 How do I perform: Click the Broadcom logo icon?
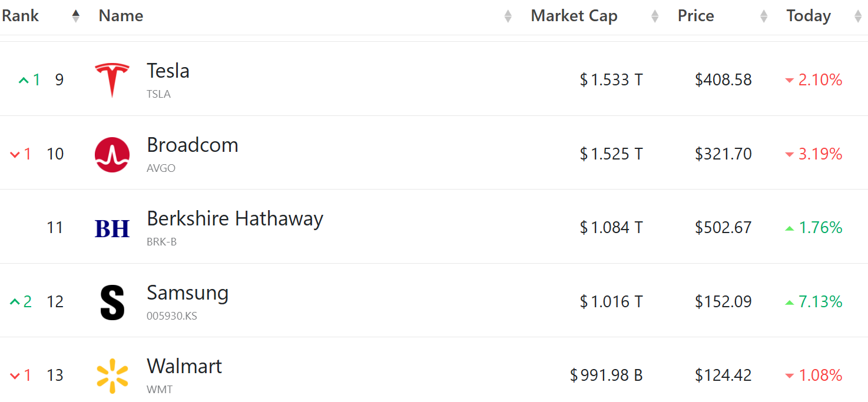pos(112,154)
